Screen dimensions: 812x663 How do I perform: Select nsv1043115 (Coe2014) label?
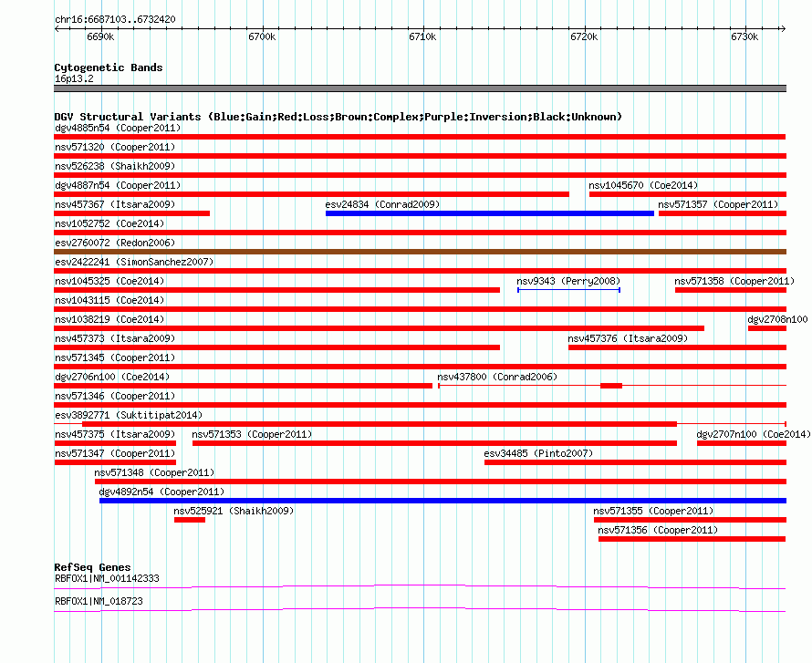109,300
